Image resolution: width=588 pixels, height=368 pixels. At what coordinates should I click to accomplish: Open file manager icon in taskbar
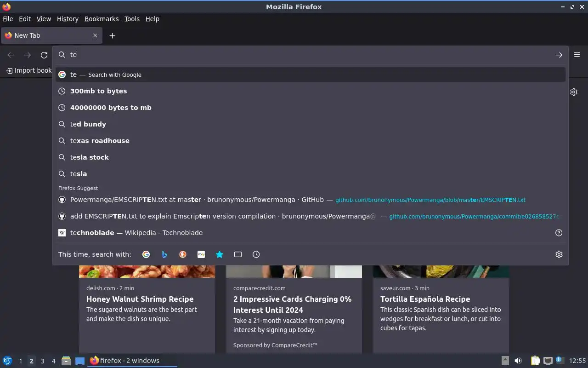[66, 361]
